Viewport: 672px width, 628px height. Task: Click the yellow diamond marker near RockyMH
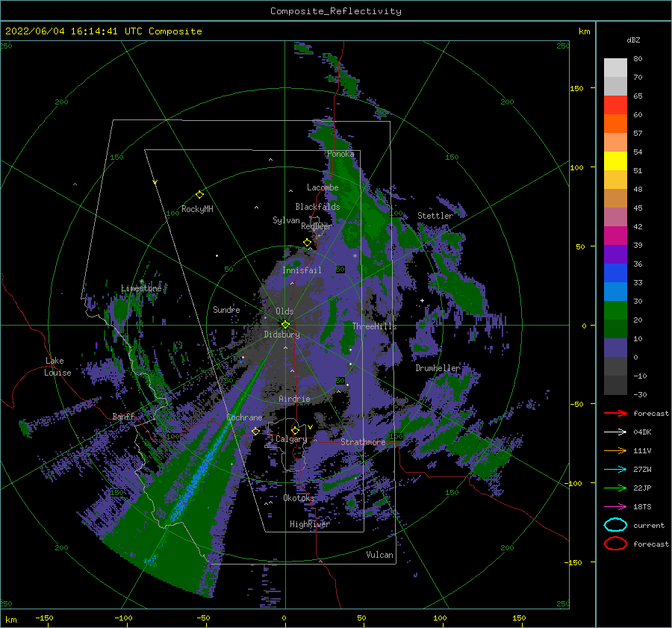(x=199, y=195)
